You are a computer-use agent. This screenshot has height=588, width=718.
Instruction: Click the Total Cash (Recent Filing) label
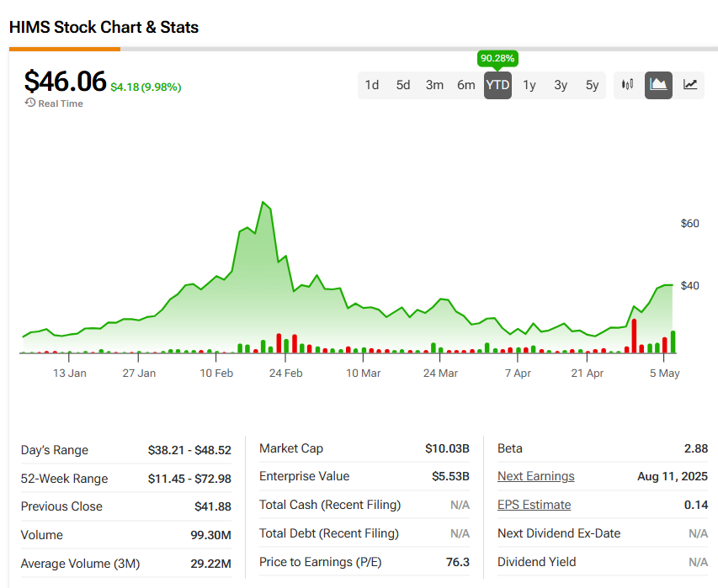(330, 505)
